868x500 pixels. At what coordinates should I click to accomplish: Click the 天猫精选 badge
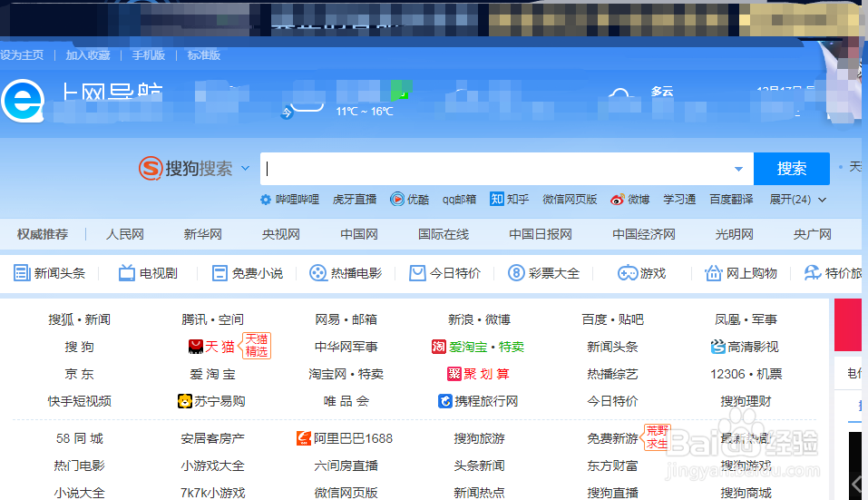click(x=256, y=346)
